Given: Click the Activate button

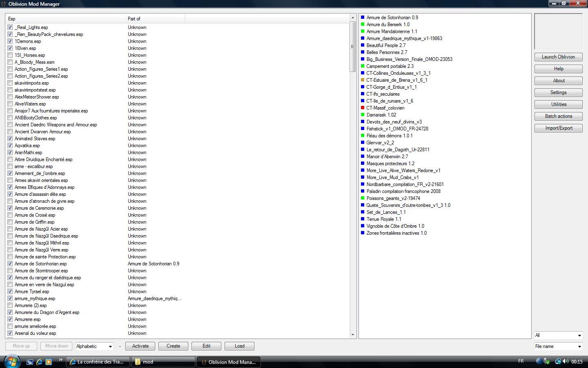Looking at the screenshot, I should pyautogui.click(x=140, y=346).
